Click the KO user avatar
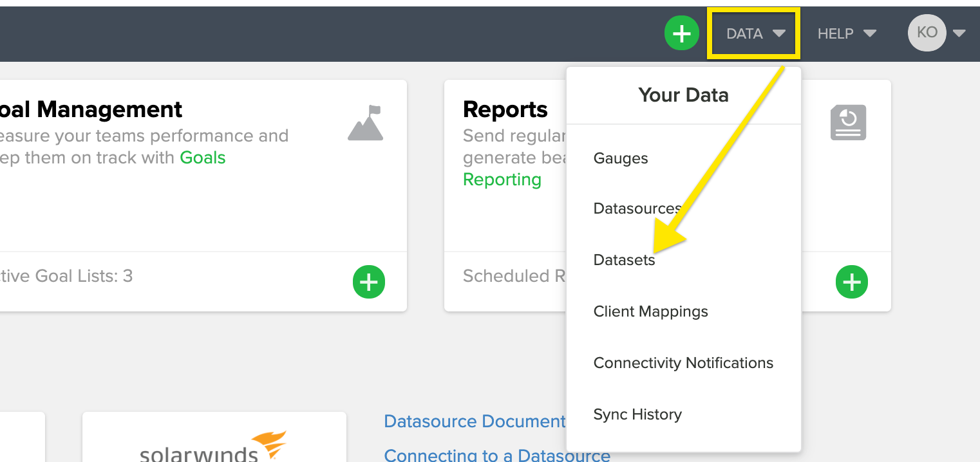 coord(927,32)
